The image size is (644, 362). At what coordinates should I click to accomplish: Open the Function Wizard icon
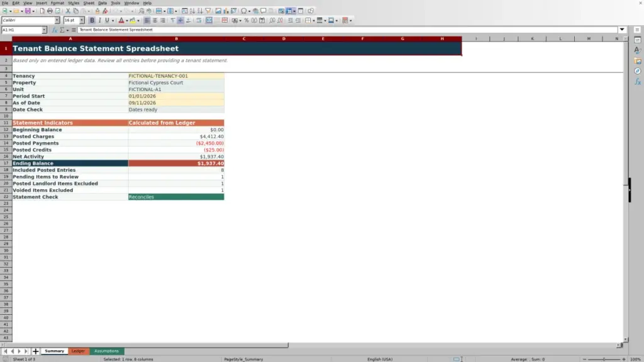click(54, 30)
